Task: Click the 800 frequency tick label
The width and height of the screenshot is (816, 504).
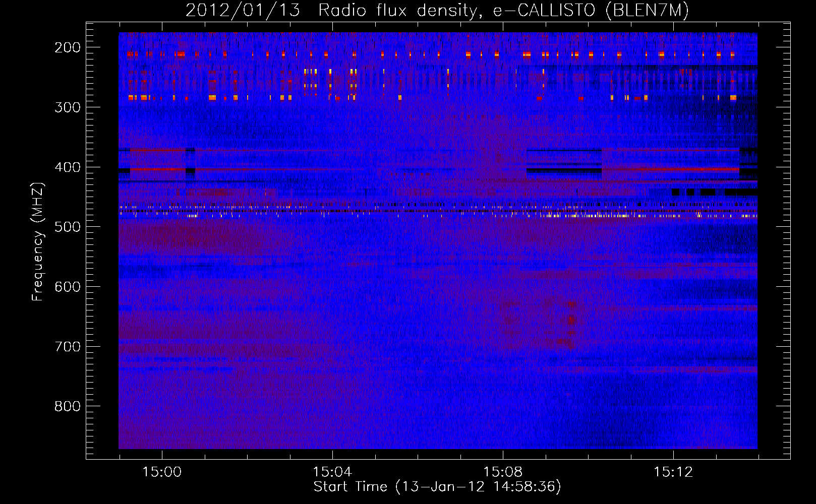Action: coord(68,406)
